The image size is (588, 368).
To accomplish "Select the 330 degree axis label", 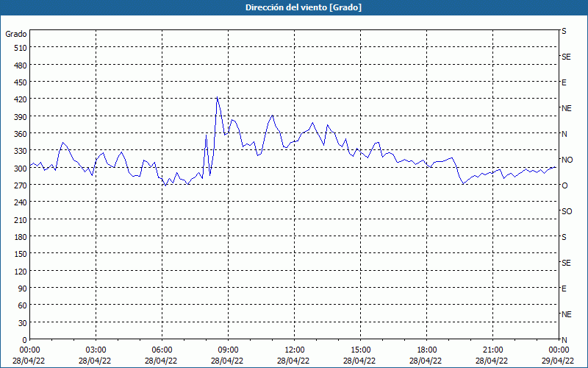I will point(21,151).
